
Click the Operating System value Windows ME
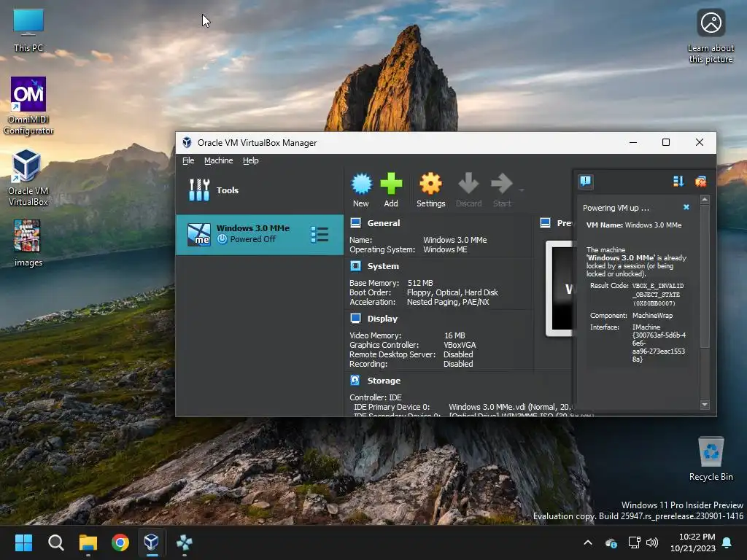point(445,249)
